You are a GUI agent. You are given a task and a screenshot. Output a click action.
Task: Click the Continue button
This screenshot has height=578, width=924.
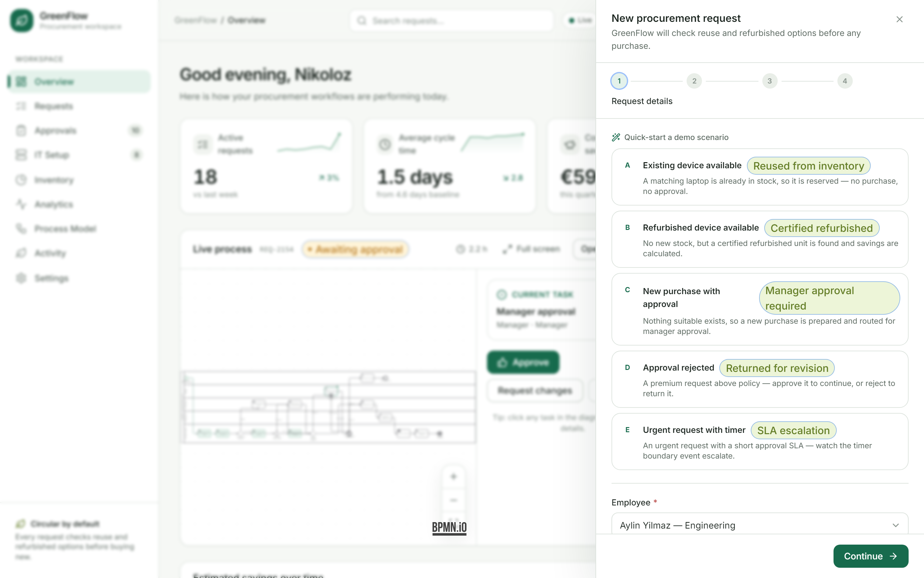pos(870,556)
